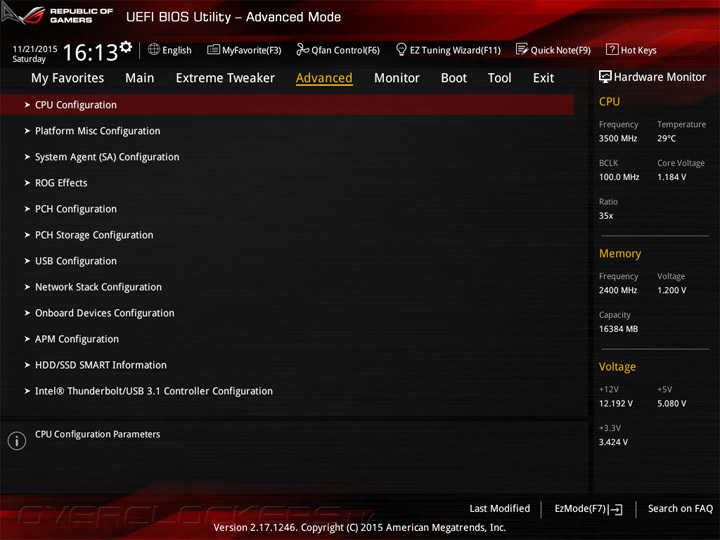The width and height of the screenshot is (720, 540).
Task: Click the Qfan Control fan icon
Action: (302, 49)
